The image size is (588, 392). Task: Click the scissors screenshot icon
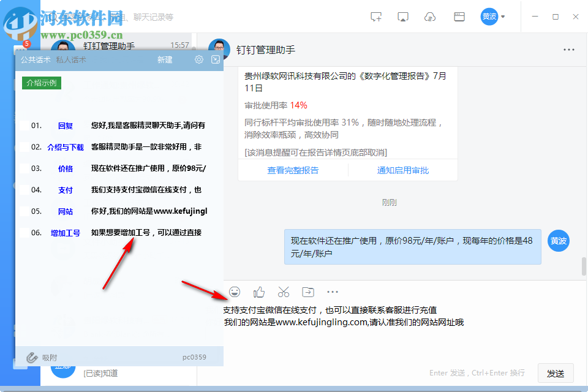[284, 292]
